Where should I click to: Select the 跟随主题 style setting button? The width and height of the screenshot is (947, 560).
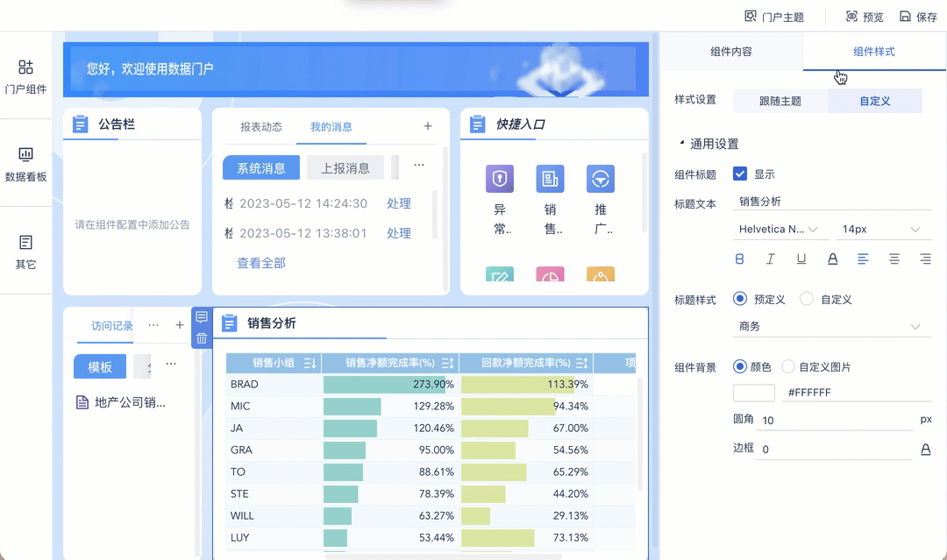[780, 101]
